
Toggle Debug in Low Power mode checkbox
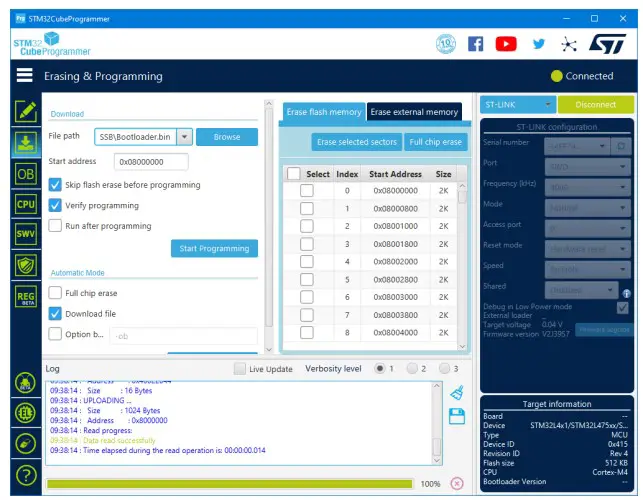pyautogui.click(x=622, y=308)
